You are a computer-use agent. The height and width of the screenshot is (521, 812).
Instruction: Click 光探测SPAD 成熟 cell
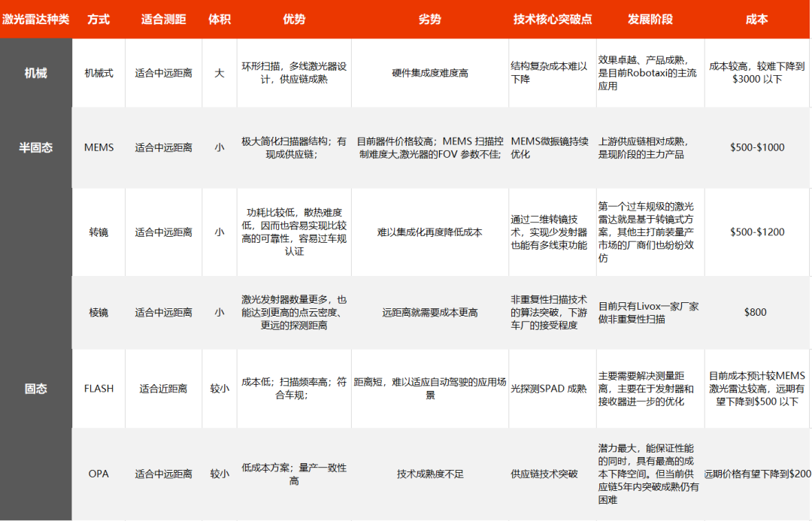[x=553, y=389]
